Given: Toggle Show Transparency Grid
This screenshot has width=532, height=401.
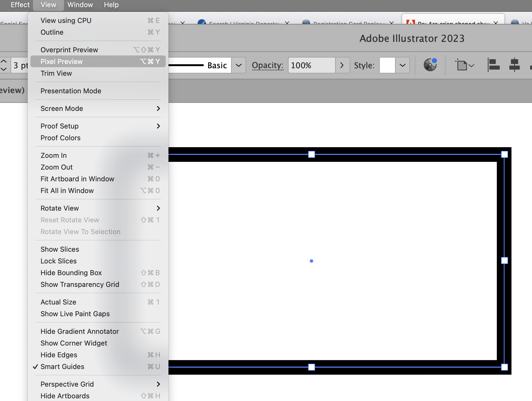Looking at the screenshot, I should pyautogui.click(x=80, y=284).
